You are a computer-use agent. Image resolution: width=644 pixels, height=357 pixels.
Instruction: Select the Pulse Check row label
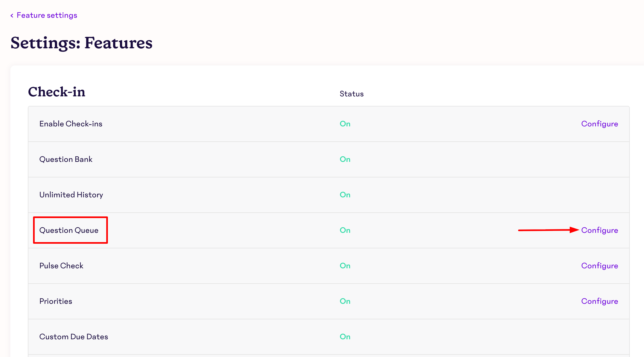pos(61,266)
